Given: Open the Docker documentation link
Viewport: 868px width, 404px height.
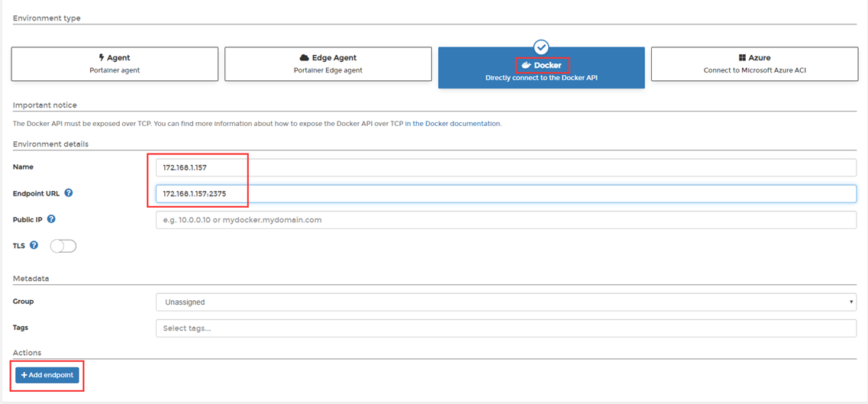Looking at the screenshot, I should pyautogui.click(x=453, y=124).
